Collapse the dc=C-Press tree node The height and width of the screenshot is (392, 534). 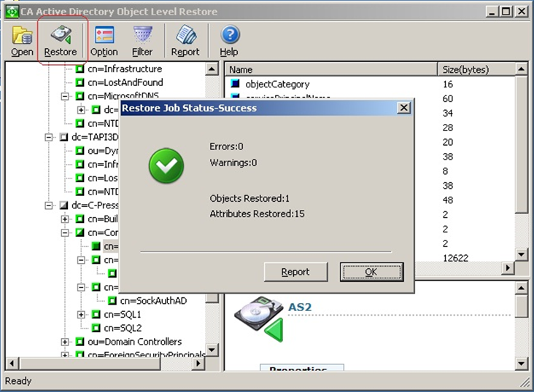[x=49, y=205]
